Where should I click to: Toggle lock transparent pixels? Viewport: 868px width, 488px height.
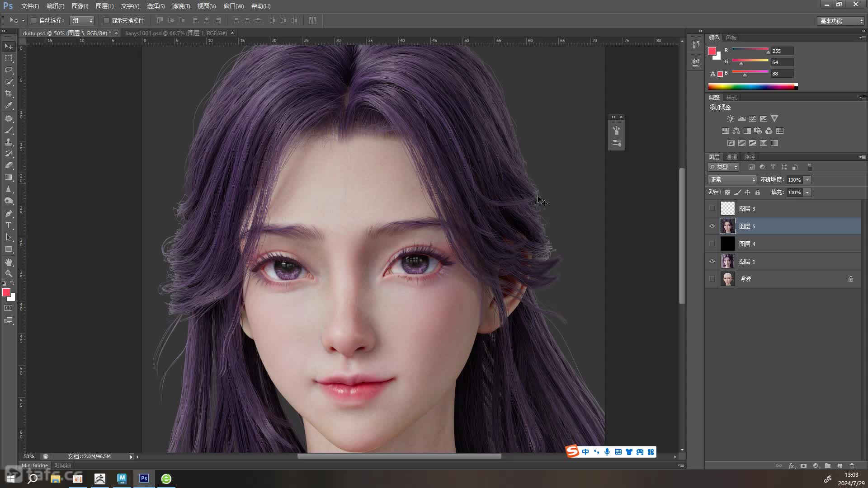(x=727, y=192)
